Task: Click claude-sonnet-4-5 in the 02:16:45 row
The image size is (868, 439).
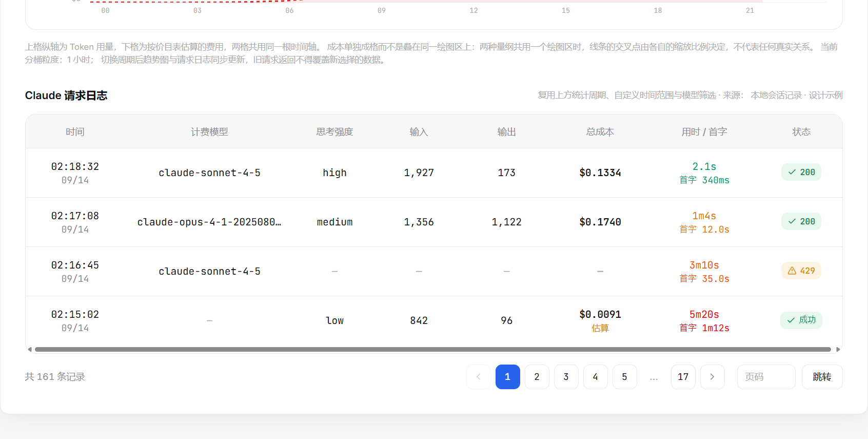Action: pos(209,272)
